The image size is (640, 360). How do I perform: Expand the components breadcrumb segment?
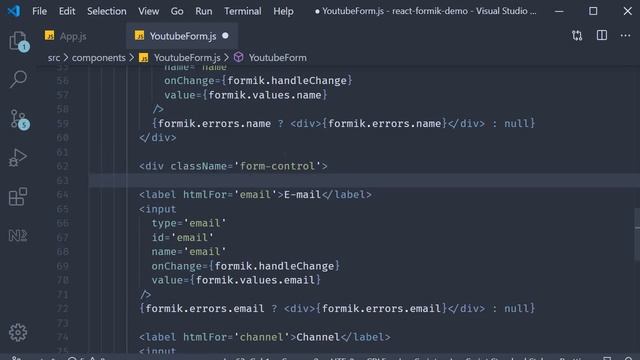pyautogui.click(x=99, y=58)
